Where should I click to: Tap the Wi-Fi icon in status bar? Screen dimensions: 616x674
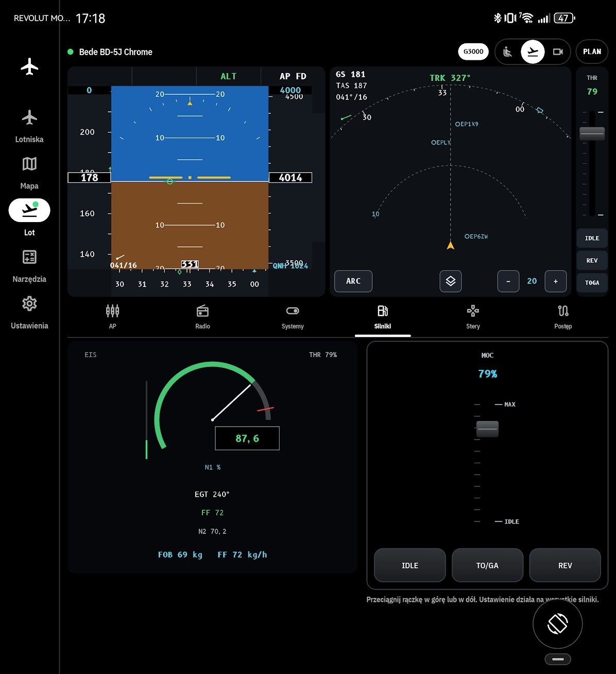tap(526, 18)
